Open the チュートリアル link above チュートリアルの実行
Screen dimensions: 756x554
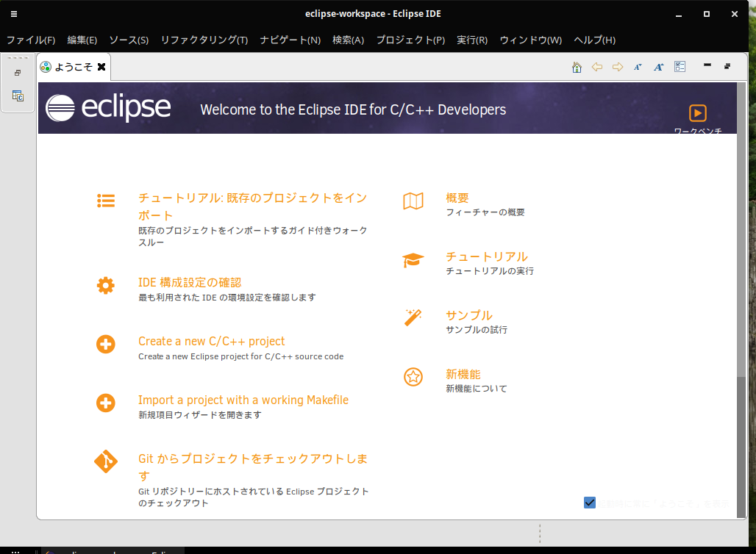(x=487, y=256)
